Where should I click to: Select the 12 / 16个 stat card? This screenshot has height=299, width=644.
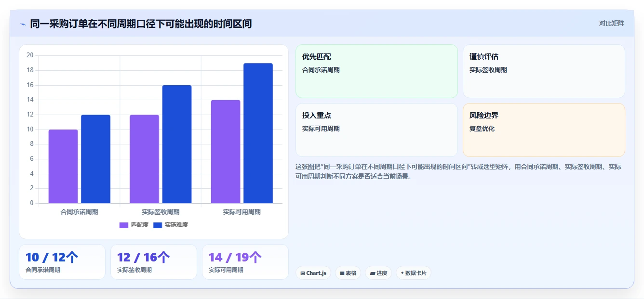(x=154, y=262)
